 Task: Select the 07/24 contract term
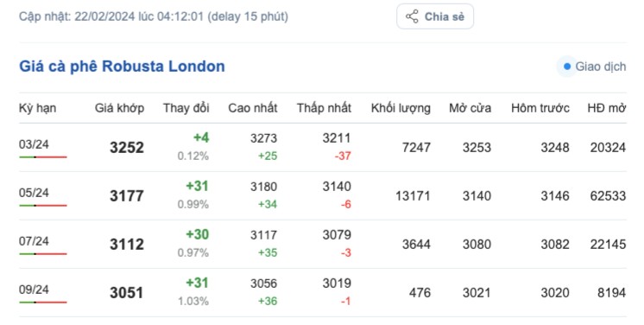pos(34,241)
